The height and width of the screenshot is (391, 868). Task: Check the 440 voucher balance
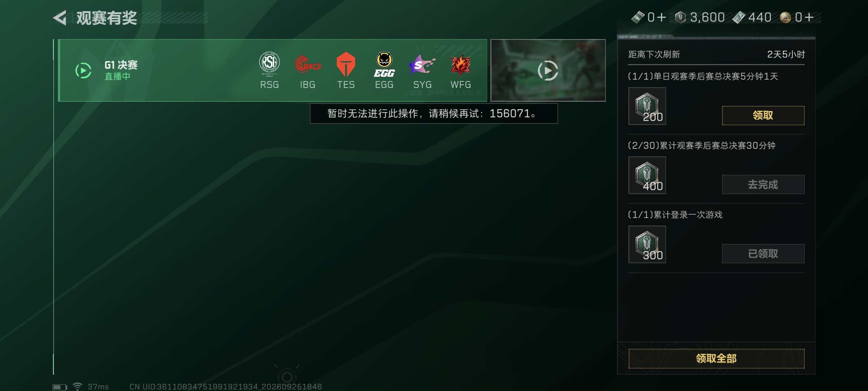[752, 17]
